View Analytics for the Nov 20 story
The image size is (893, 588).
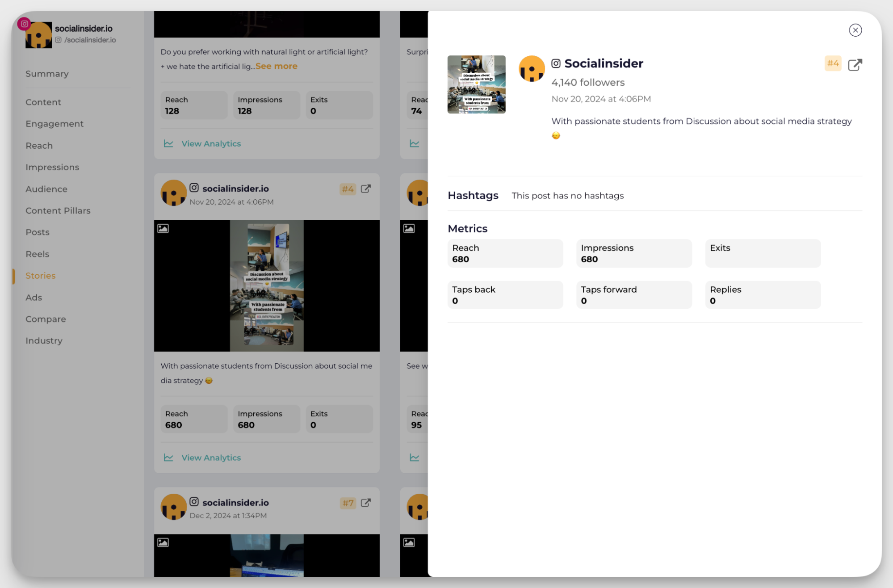[211, 458]
